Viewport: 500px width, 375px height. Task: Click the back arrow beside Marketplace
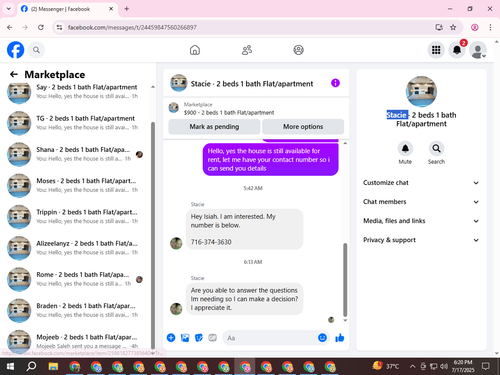click(x=14, y=74)
